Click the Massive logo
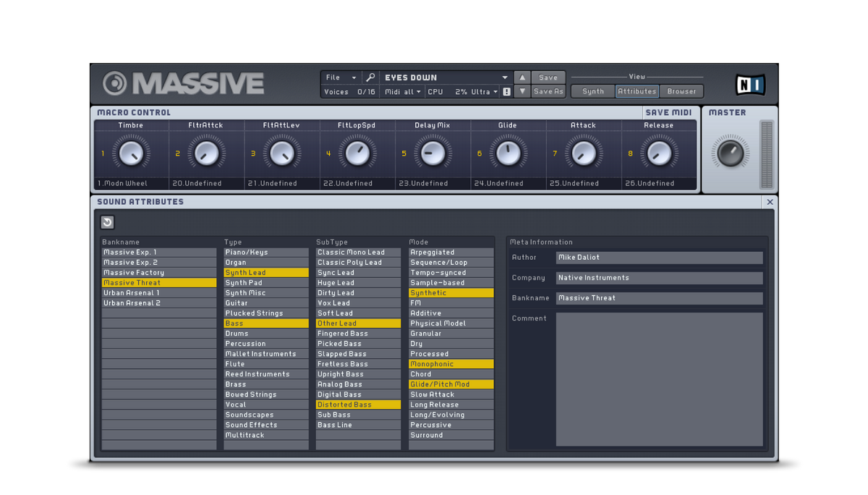This screenshot has width=868, height=495. click(183, 83)
